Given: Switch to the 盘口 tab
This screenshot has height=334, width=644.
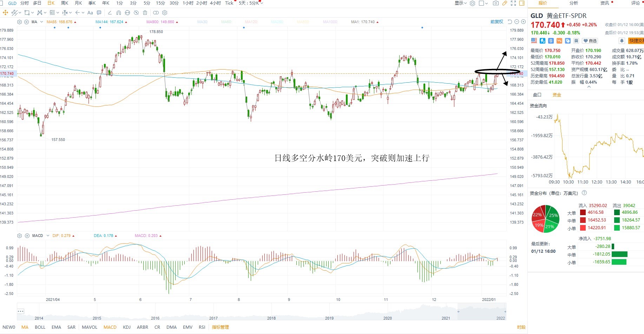Looking at the screenshot, I should pos(537,95).
